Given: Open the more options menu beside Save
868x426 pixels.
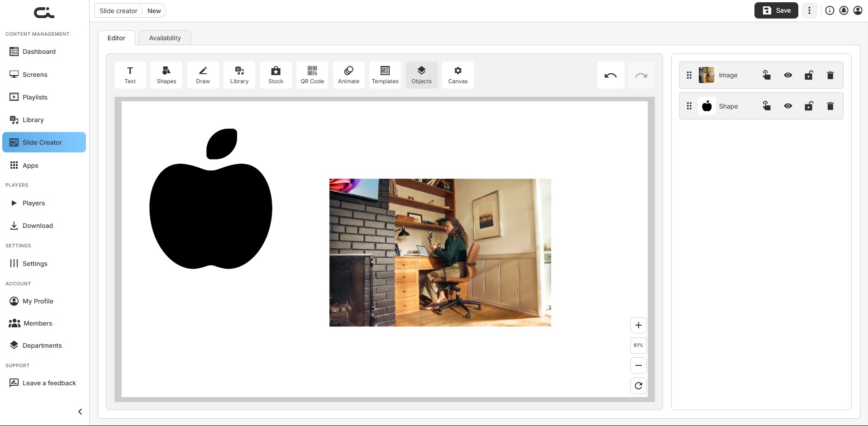Looking at the screenshot, I should coord(809,10).
